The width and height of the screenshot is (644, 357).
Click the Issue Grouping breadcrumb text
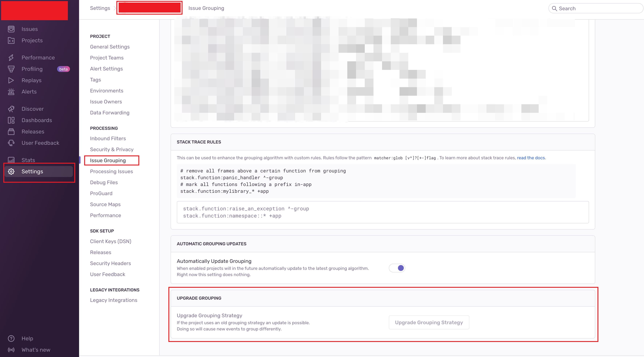pos(206,8)
